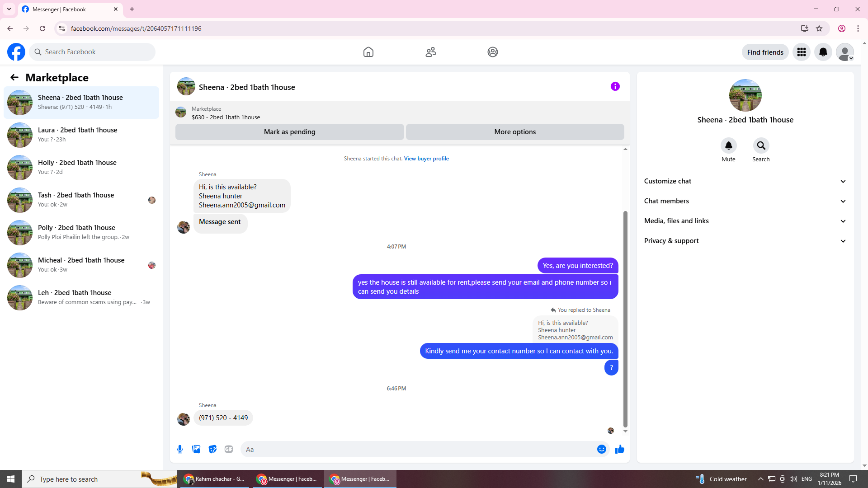Open the Facebook logo home link

tap(16, 52)
